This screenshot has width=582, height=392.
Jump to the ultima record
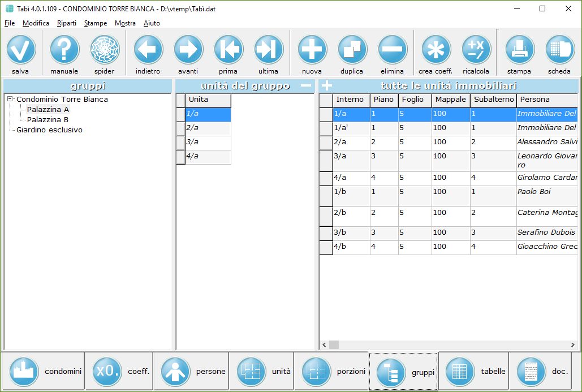pyautogui.click(x=268, y=50)
